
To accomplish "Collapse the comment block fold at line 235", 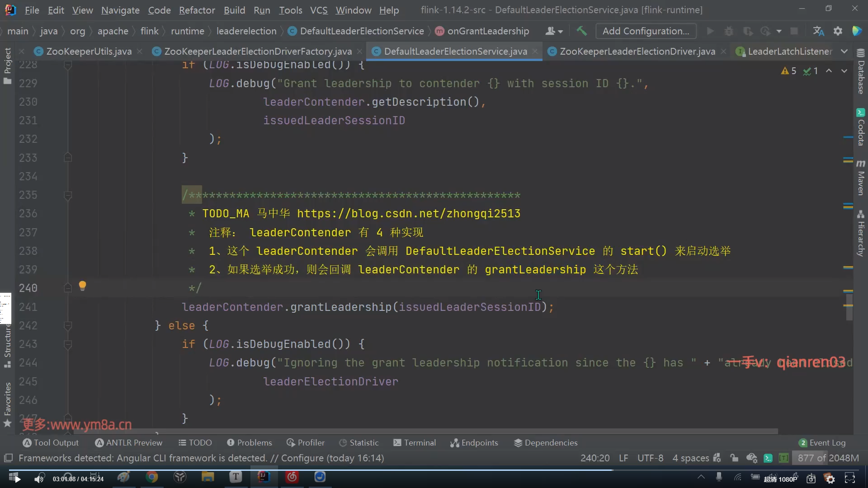I will [x=68, y=196].
